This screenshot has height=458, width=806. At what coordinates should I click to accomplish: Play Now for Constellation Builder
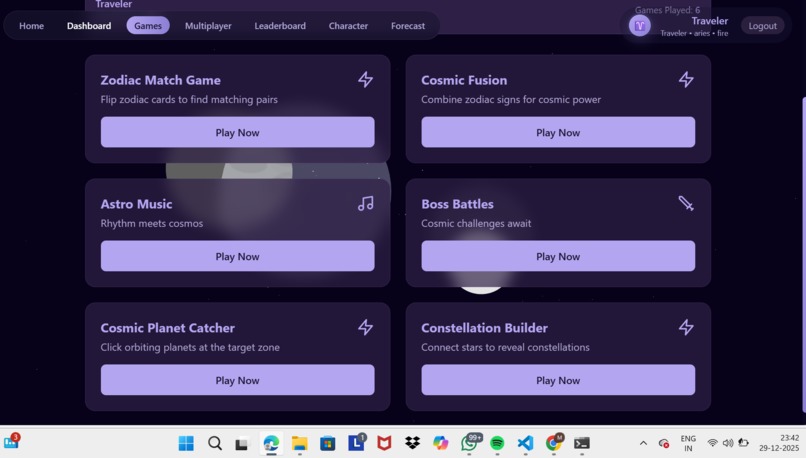(x=558, y=380)
